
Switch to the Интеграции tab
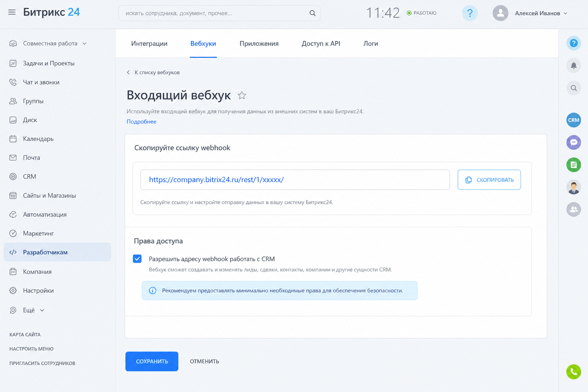[x=149, y=44]
